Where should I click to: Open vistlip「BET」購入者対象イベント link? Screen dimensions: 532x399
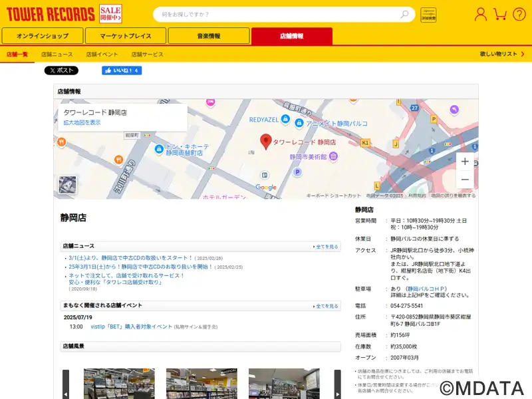point(131,327)
